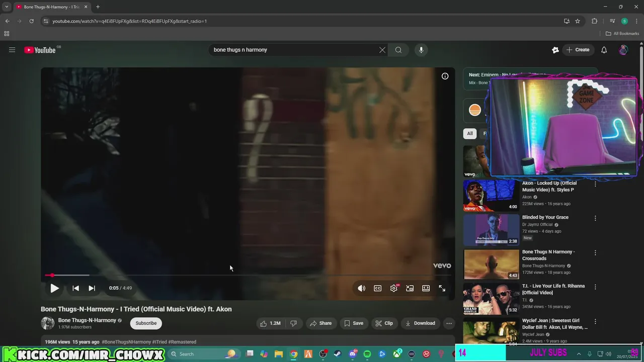Open the YouTube guide hamburger menu
This screenshot has width=644, height=362.
pos(12,50)
